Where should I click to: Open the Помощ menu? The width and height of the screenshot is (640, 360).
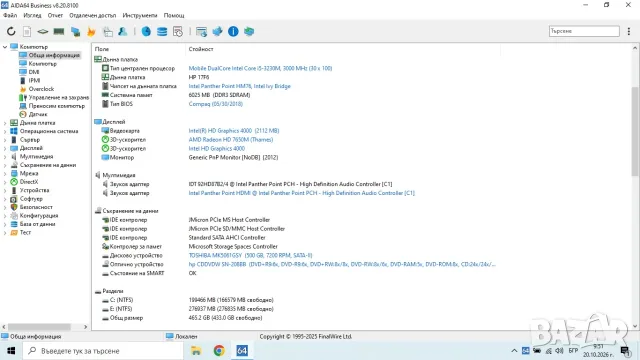(174, 16)
